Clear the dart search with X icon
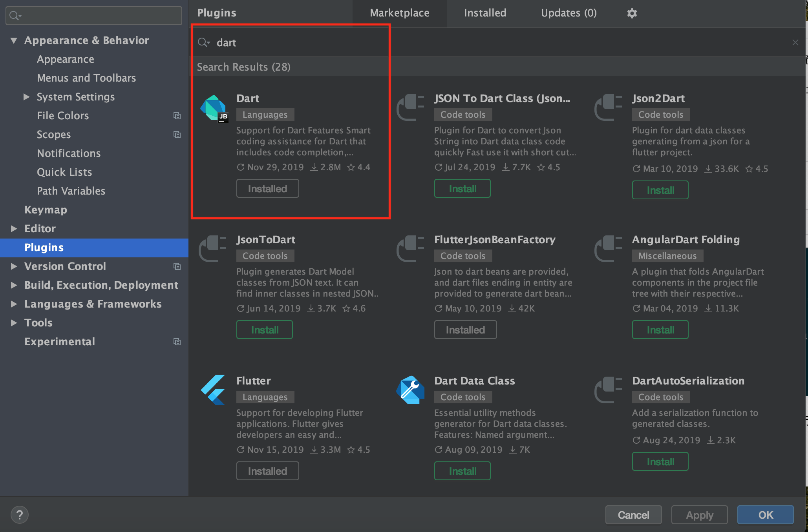 tap(795, 42)
